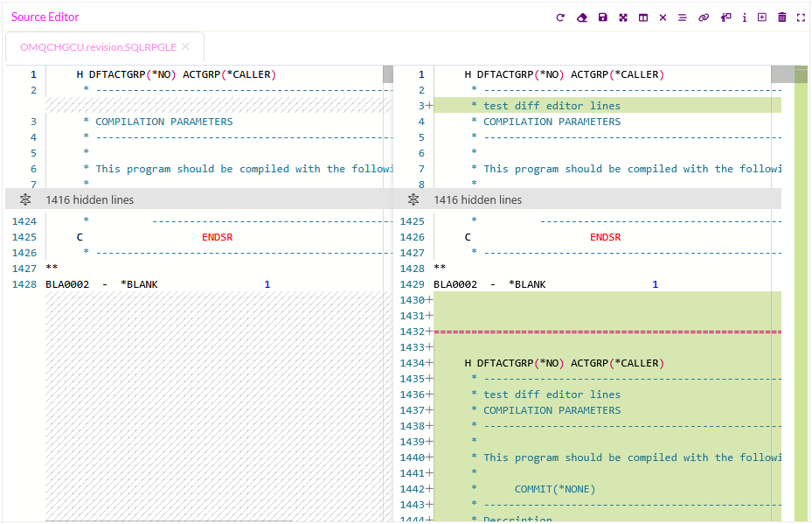Click the refresh icon in editor toolbar

click(560, 17)
